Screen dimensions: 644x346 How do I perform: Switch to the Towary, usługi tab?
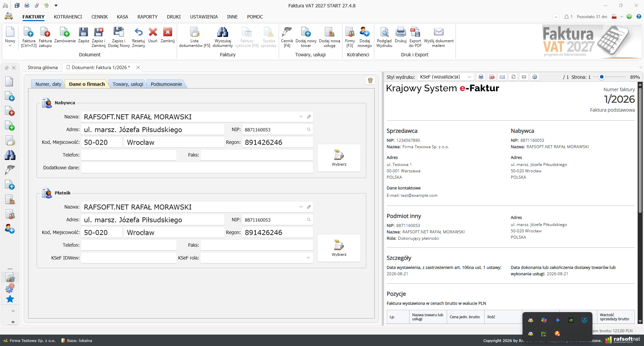click(x=128, y=84)
